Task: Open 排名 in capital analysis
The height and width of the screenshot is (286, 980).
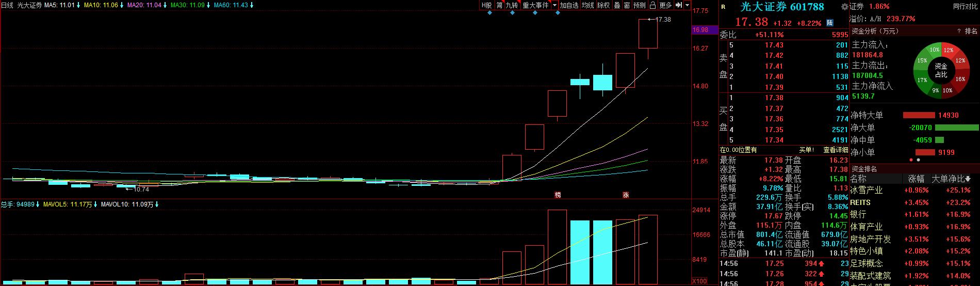Action: (x=971, y=31)
